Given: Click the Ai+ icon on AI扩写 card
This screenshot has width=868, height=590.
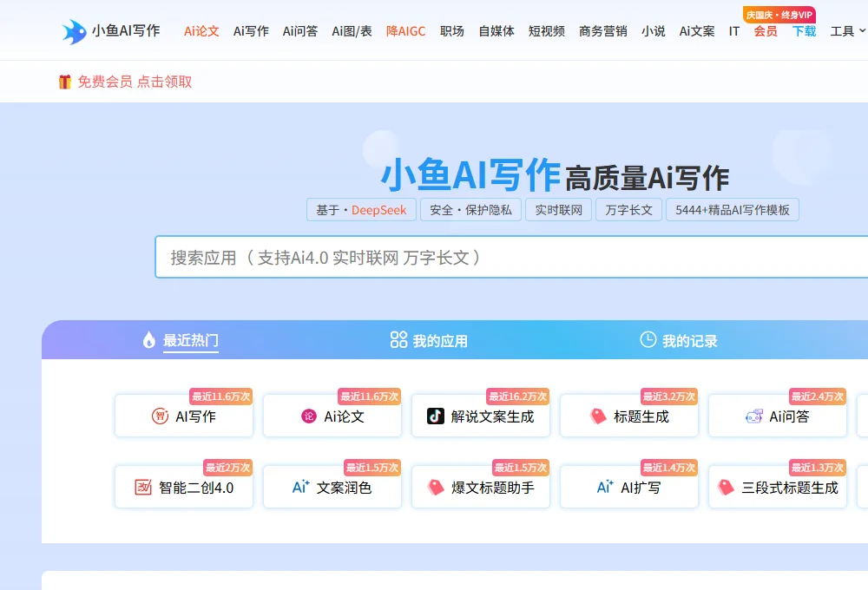Looking at the screenshot, I should pyautogui.click(x=605, y=487).
